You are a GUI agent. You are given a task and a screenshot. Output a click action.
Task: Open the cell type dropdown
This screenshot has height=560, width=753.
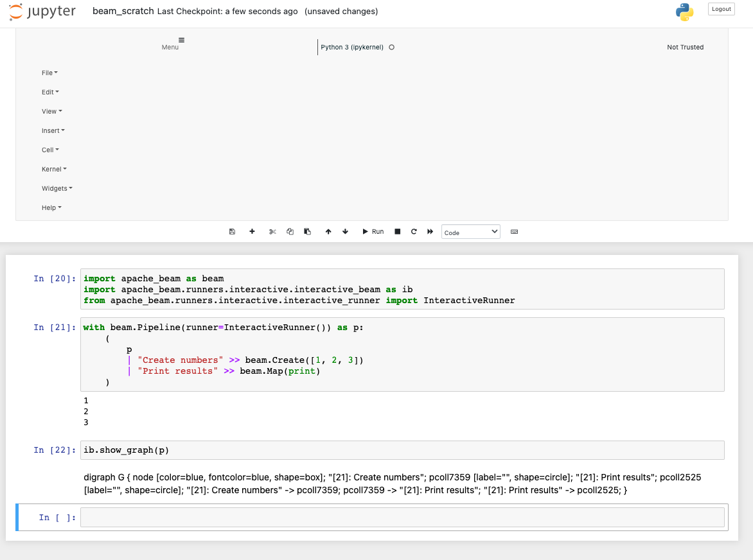[x=470, y=231]
